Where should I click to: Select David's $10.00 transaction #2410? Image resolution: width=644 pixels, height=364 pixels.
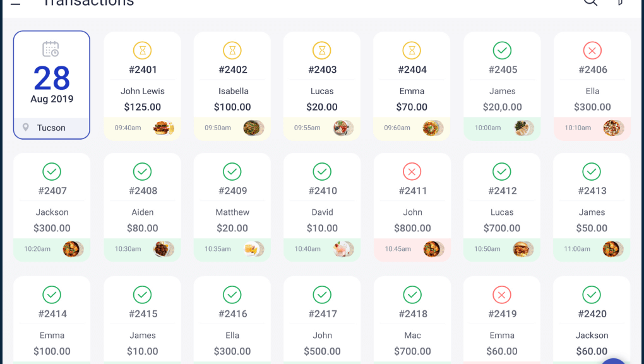[322, 207]
